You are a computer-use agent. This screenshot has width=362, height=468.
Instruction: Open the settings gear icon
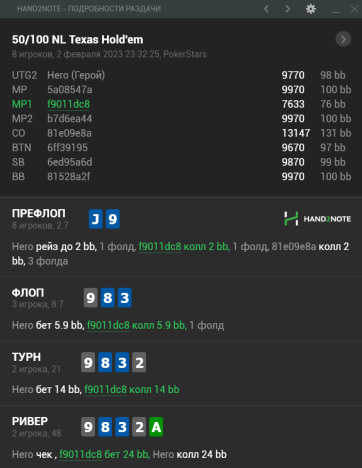click(x=311, y=9)
